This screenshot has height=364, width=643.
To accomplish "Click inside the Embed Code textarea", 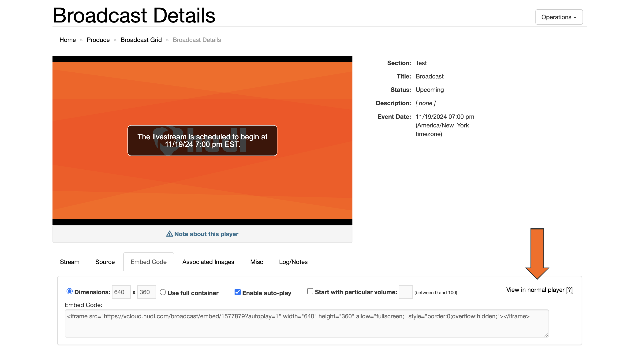I will pyautogui.click(x=307, y=323).
